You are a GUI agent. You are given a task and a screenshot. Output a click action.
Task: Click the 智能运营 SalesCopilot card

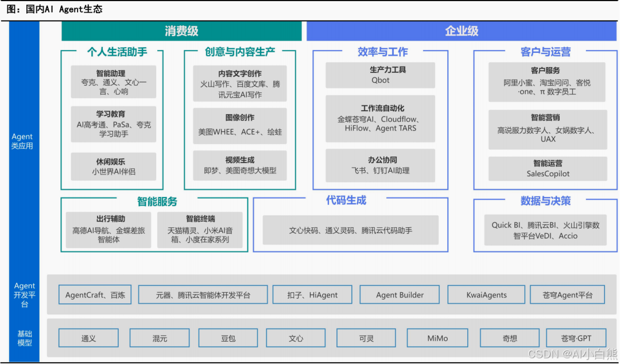(548, 169)
